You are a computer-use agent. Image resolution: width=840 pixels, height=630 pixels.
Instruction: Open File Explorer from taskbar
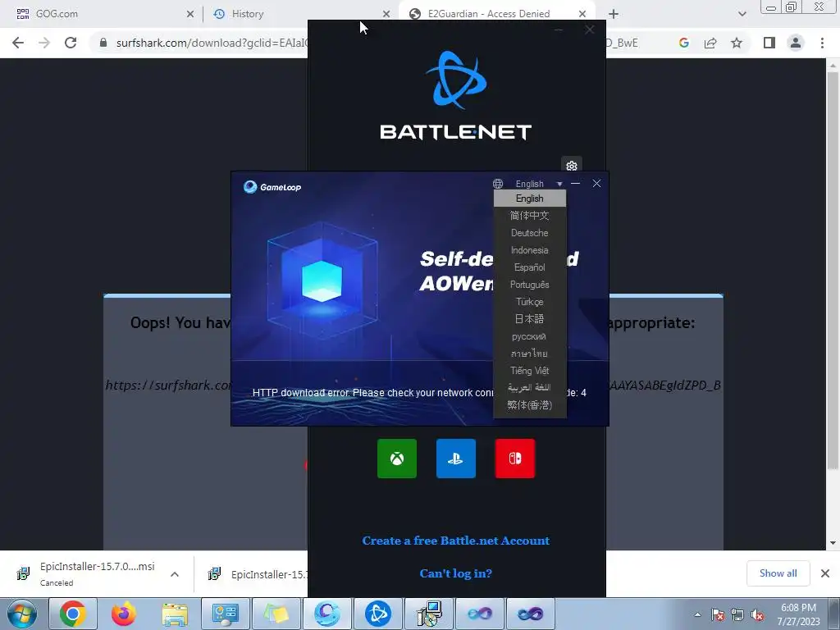click(175, 614)
